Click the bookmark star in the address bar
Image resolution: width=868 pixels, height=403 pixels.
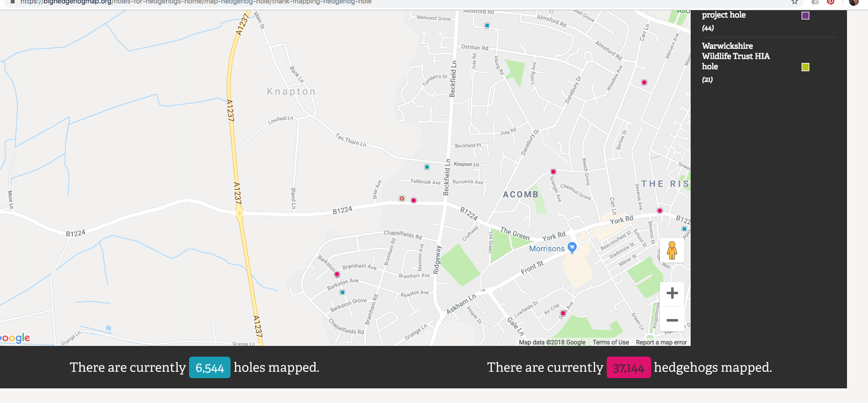pyautogui.click(x=794, y=2)
